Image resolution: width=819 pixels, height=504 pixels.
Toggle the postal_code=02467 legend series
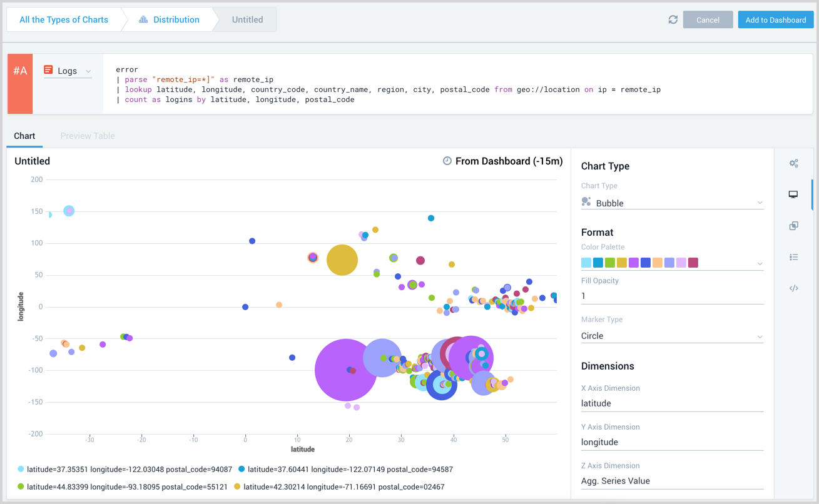pyautogui.click(x=343, y=486)
